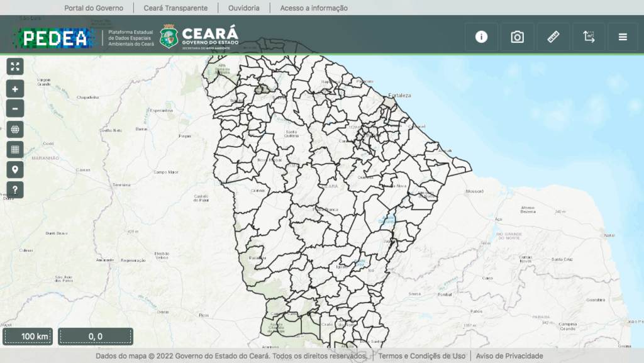The image size is (644, 363).
Task: Open Termos e Condições de Uso
Action: [421, 356]
